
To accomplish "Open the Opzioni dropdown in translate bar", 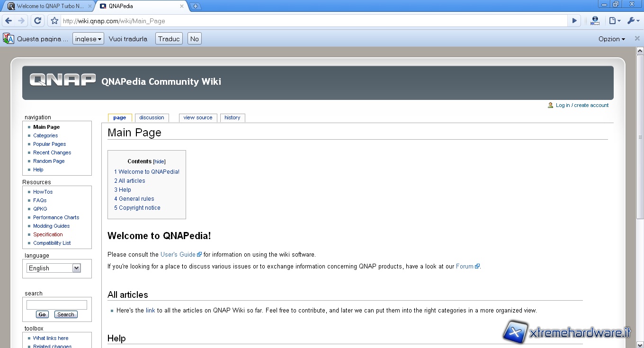I will [x=611, y=39].
